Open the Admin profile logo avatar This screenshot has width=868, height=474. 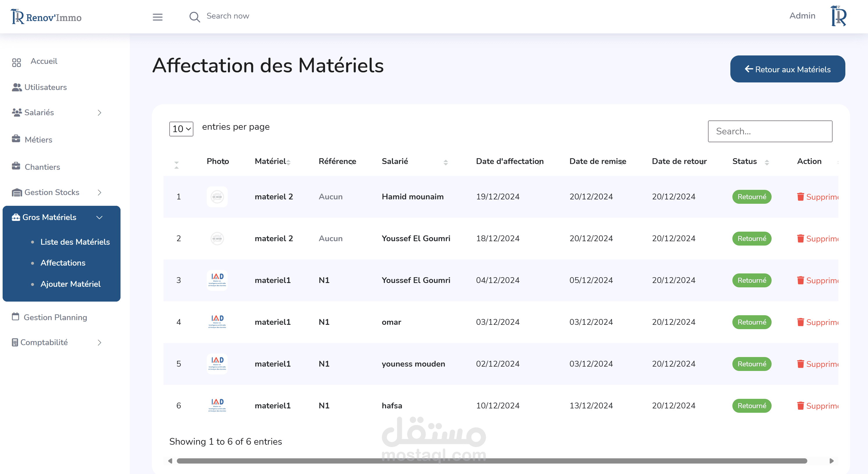pyautogui.click(x=838, y=16)
